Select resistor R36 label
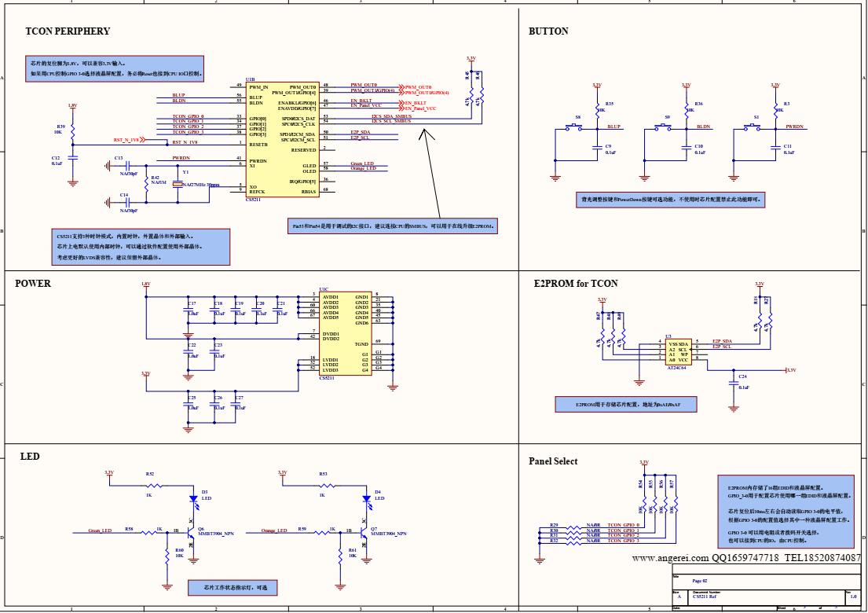 pos(698,104)
